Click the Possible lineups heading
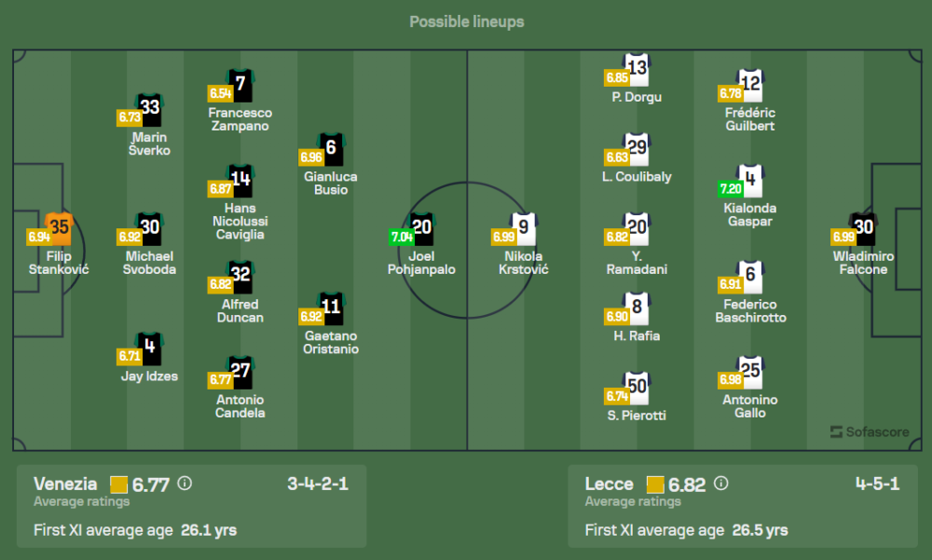 466,21
